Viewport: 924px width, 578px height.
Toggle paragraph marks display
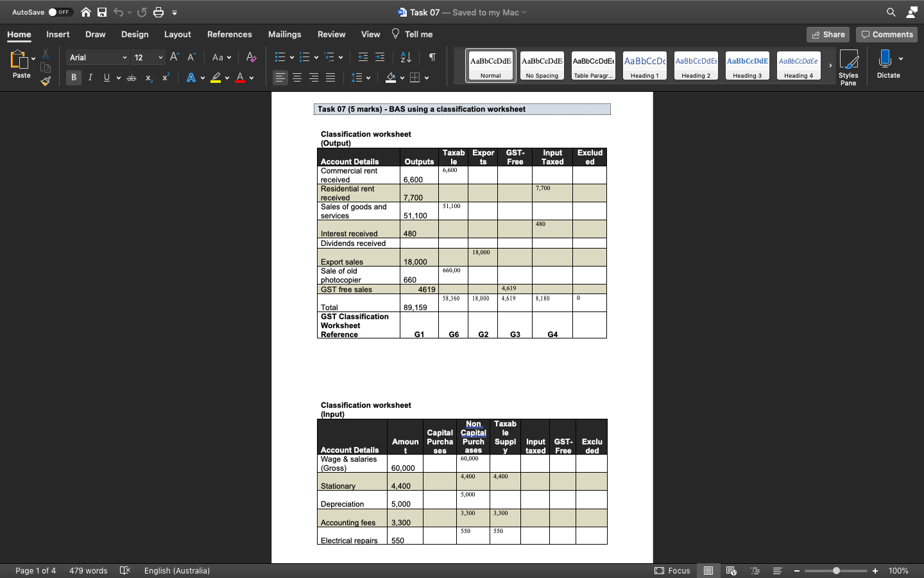tap(432, 57)
